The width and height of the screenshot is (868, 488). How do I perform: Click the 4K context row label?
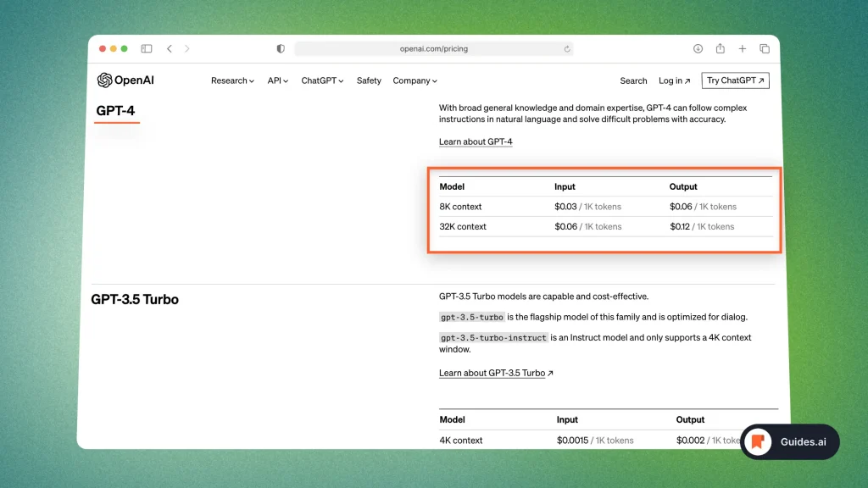click(460, 441)
